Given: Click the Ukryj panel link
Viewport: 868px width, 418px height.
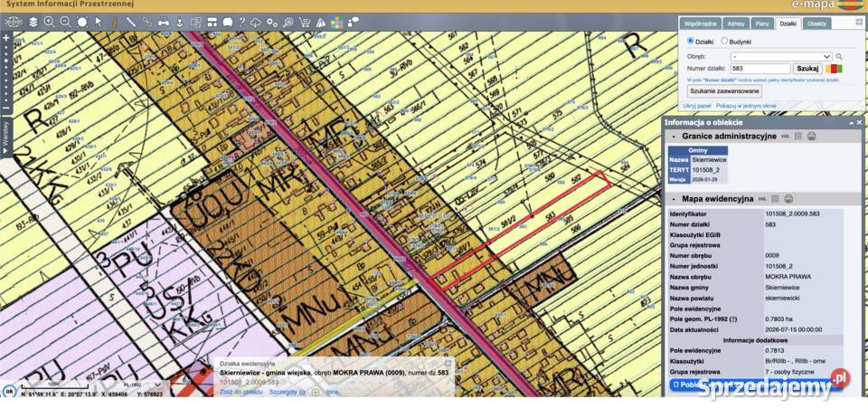Looking at the screenshot, I should point(697,106).
